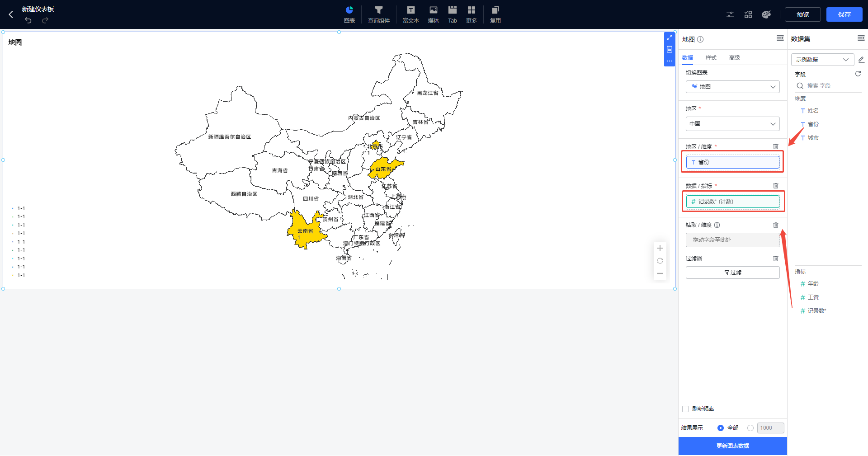Image resolution: width=868 pixels, height=456 pixels.
Task: Open the 图表 chart menu
Action: click(x=349, y=14)
